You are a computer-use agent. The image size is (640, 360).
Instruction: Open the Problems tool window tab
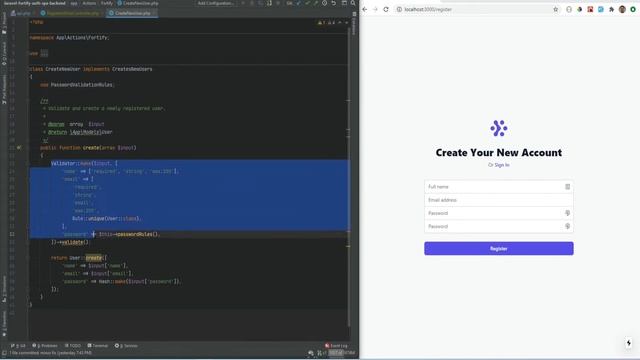(x=45, y=346)
